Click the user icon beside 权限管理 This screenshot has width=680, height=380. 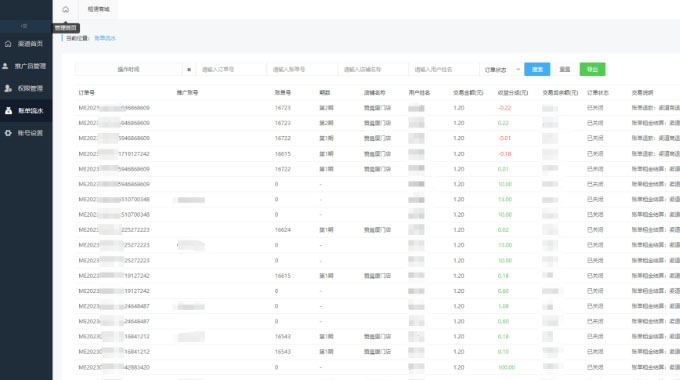click(x=8, y=88)
